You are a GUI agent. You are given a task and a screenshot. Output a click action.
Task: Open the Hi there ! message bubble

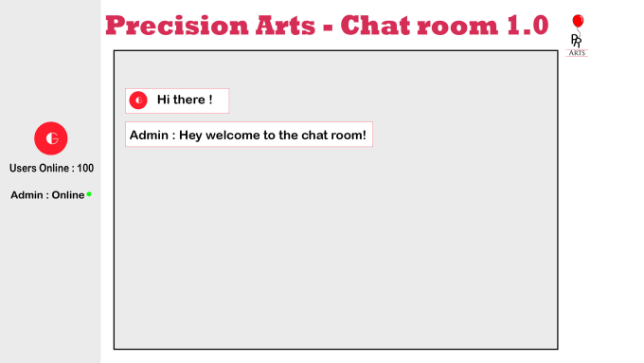tap(177, 100)
